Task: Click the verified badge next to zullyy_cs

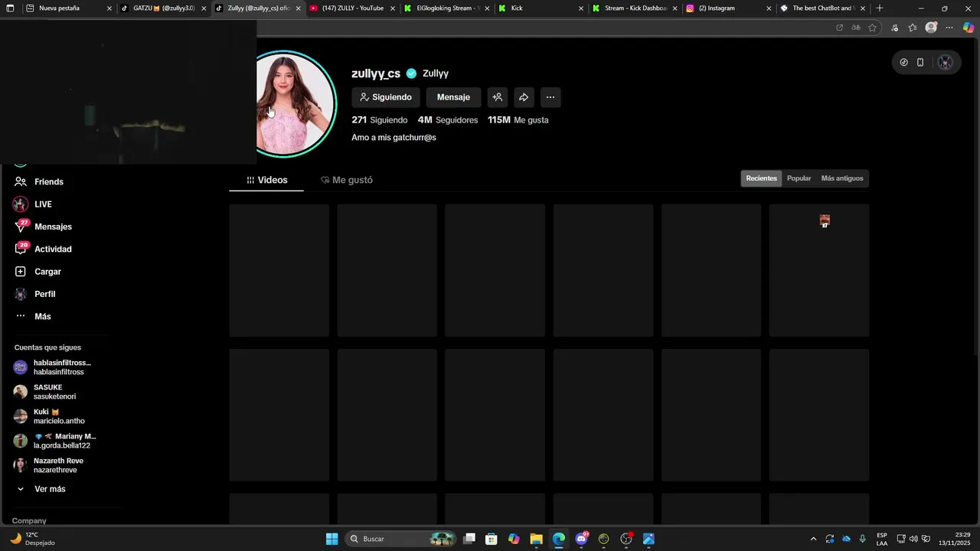Action: pyautogui.click(x=411, y=73)
